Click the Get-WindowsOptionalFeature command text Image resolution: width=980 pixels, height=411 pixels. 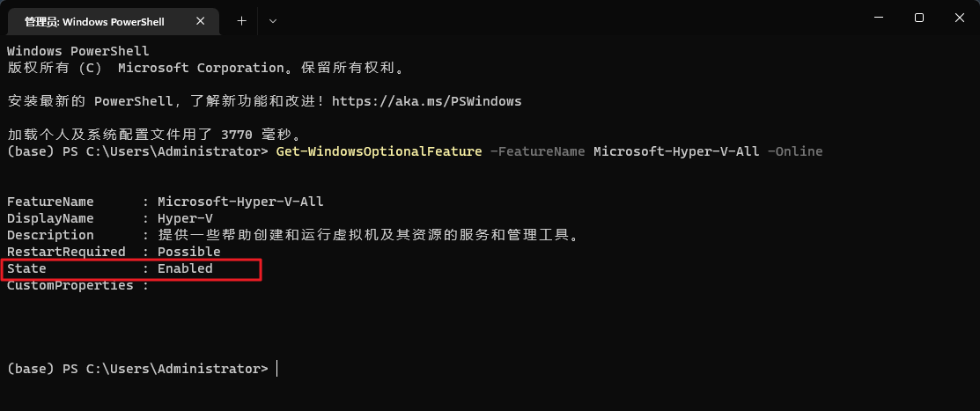[x=379, y=151]
